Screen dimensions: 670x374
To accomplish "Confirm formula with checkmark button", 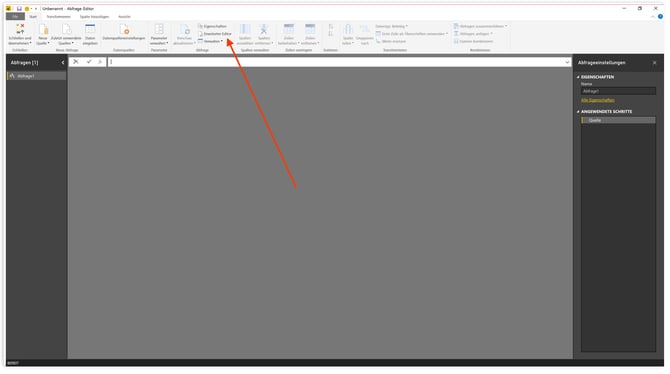I will 89,62.
